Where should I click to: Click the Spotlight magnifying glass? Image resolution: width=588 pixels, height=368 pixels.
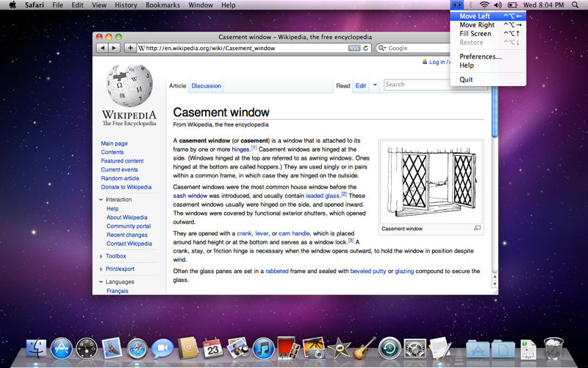click(x=575, y=5)
